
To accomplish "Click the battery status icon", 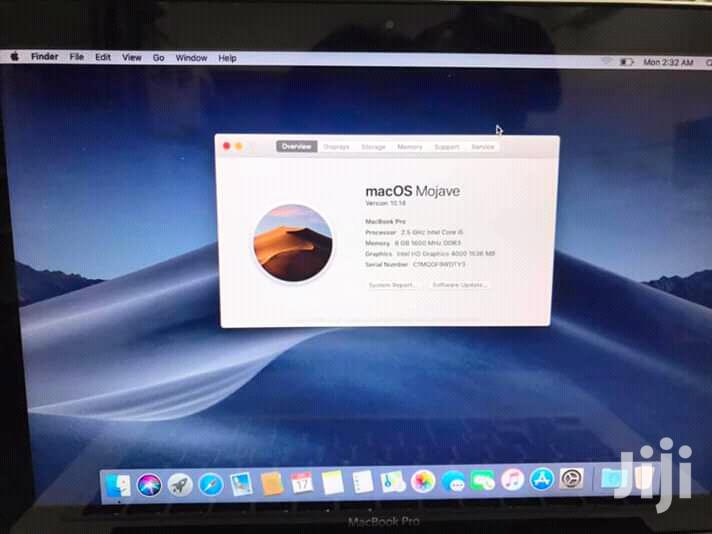I will pyautogui.click(x=627, y=62).
